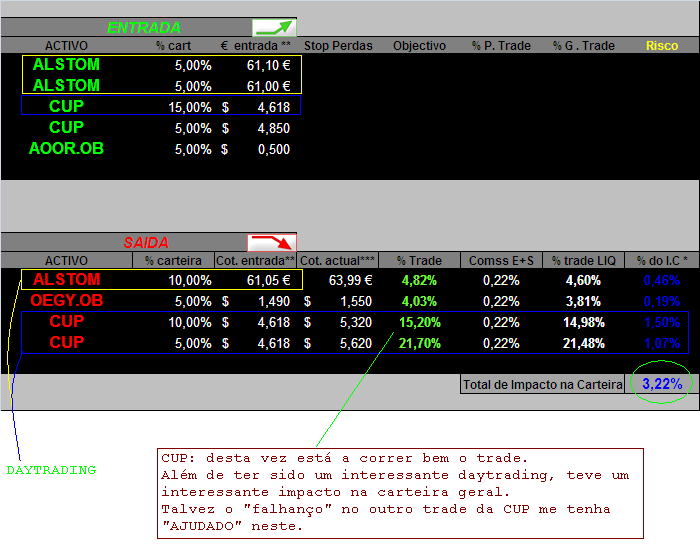Click the '% G . Trade' column header
Viewport: 700px width, 545px height.
[x=583, y=46]
